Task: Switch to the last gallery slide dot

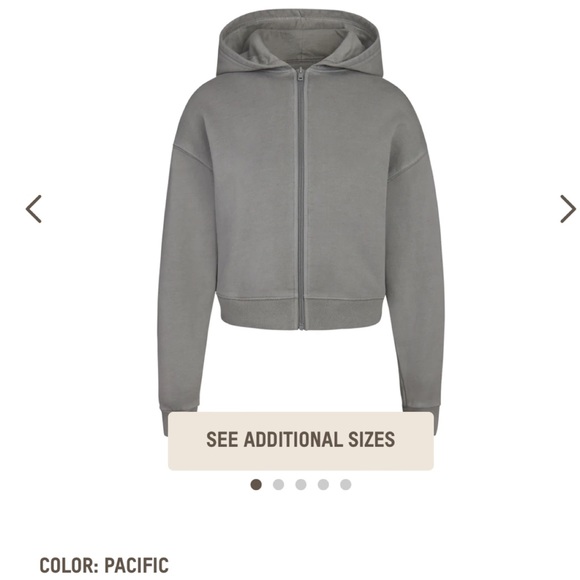Action: tap(345, 485)
